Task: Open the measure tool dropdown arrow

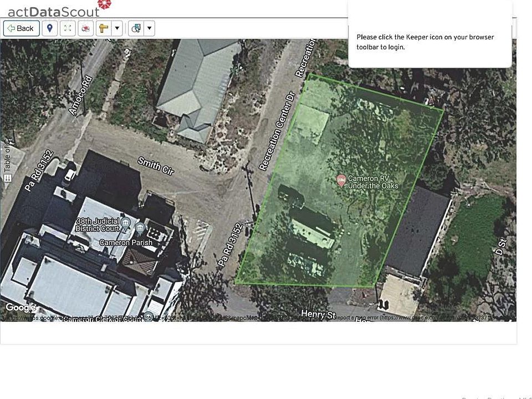Action: 117,28
